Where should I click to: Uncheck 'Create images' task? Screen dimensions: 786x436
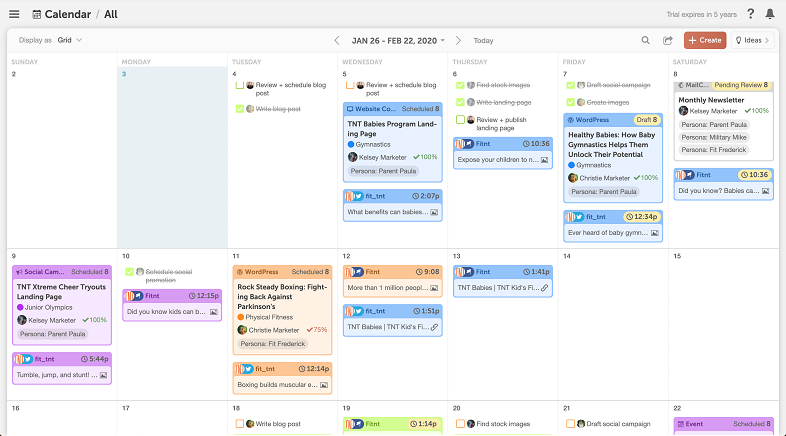click(x=570, y=102)
